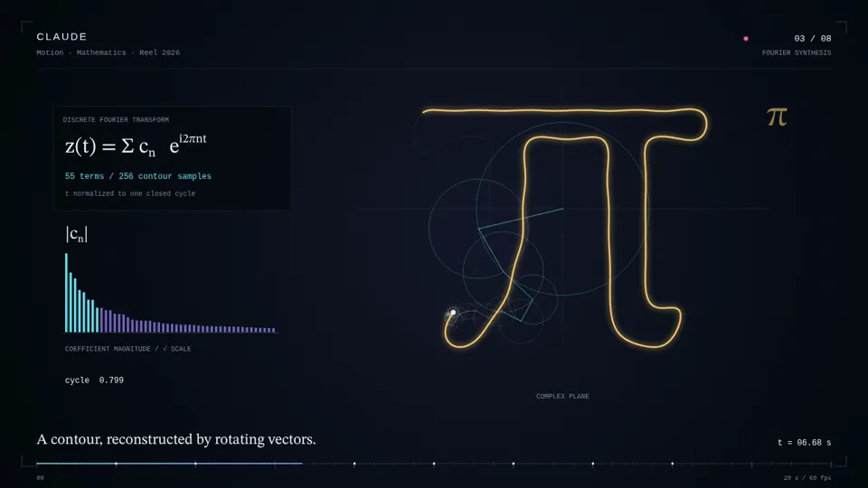Click the |cₙ| chart label
Image resolution: width=868 pixels, height=488 pixels.
point(76,234)
